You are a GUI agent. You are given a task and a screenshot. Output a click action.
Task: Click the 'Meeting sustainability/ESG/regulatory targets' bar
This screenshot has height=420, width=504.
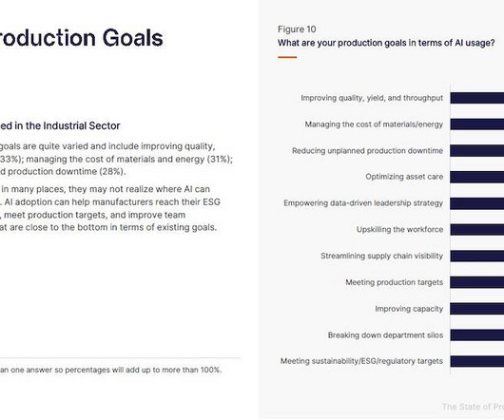coord(477,361)
